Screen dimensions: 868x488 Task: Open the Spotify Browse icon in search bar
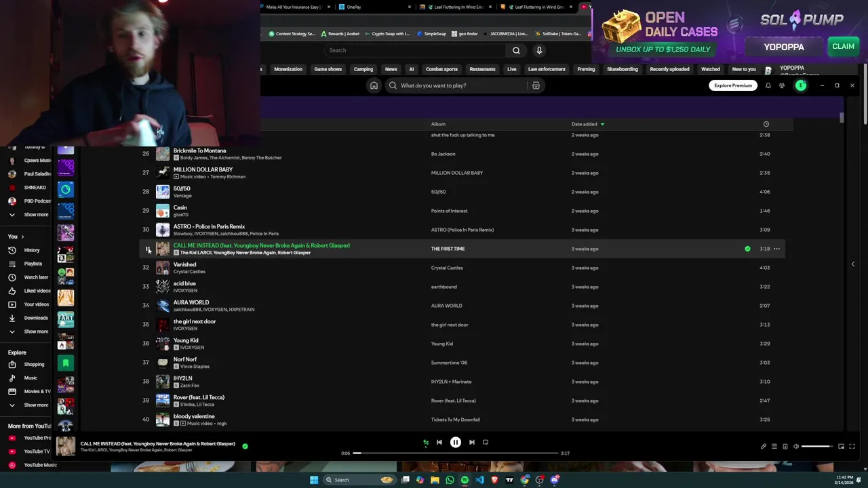tap(536, 85)
